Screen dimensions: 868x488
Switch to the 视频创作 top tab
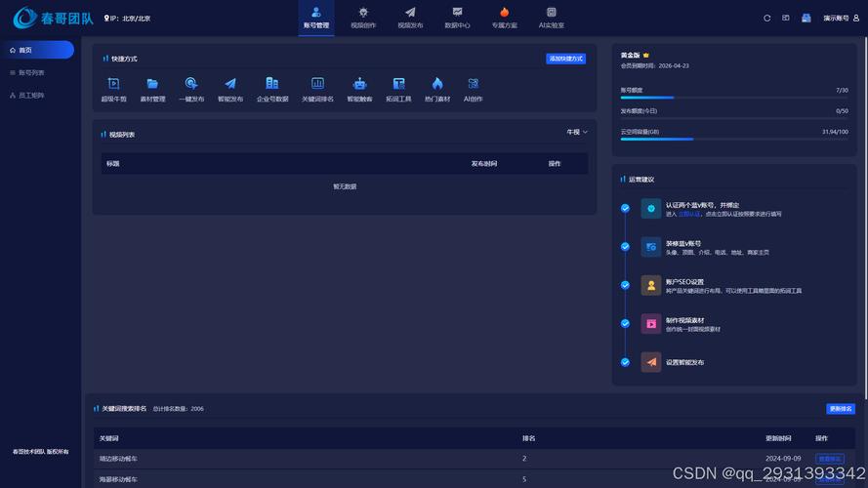(x=363, y=18)
